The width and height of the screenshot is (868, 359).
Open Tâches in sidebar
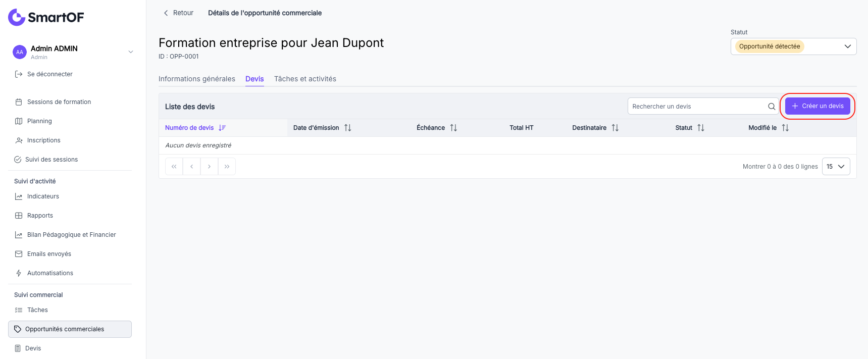pyautogui.click(x=37, y=310)
